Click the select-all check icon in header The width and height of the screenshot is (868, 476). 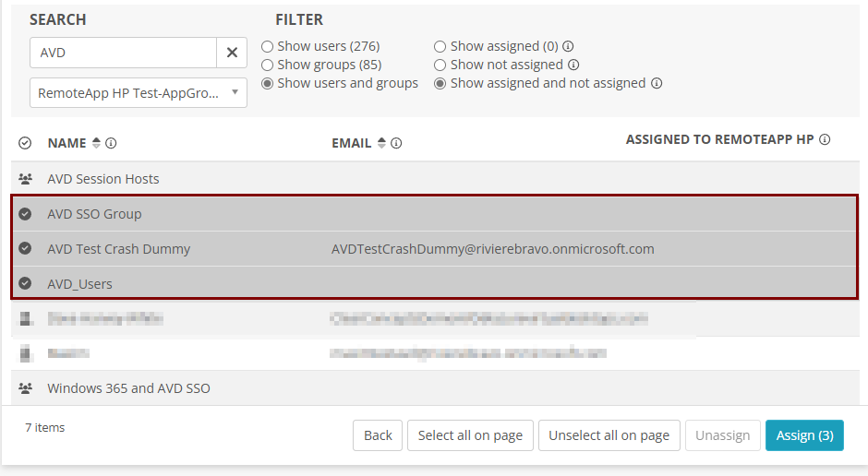point(25,143)
